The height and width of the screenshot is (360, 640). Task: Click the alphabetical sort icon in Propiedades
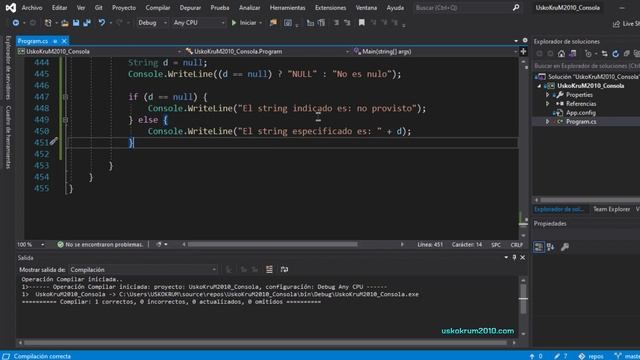coord(551,247)
